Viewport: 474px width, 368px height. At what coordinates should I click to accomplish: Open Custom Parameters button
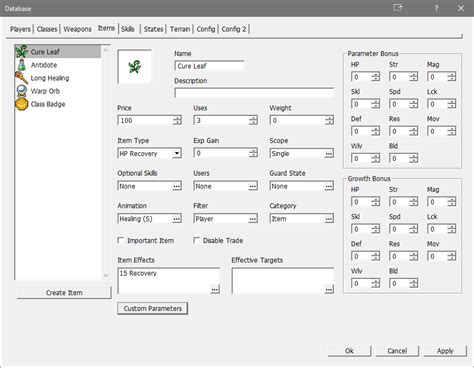click(x=153, y=308)
